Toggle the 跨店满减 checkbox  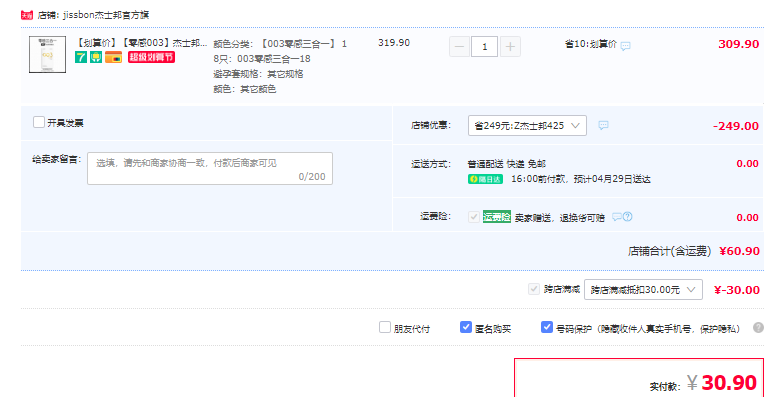tap(534, 289)
